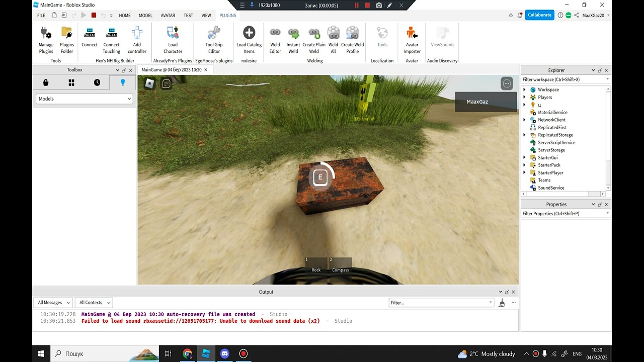Viewport: 644px width, 362px height.
Task: Toggle the in-game chat icon
Action: 166,83
